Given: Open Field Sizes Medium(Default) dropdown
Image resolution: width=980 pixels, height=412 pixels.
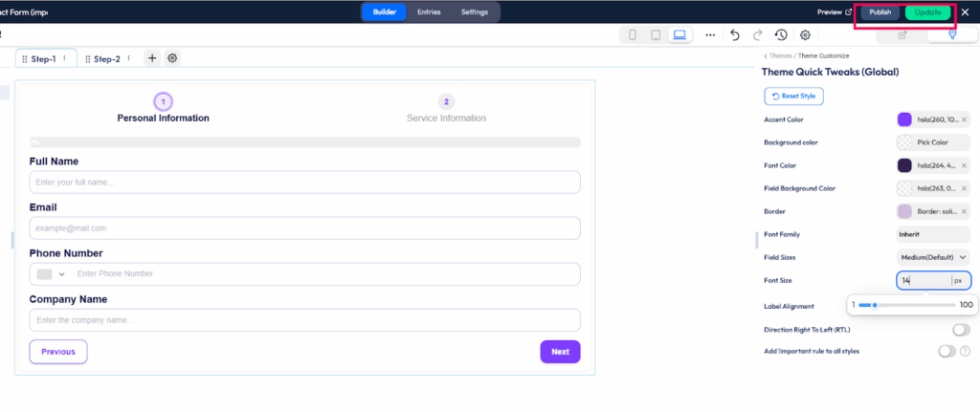Looking at the screenshot, I should coord(934,257).
